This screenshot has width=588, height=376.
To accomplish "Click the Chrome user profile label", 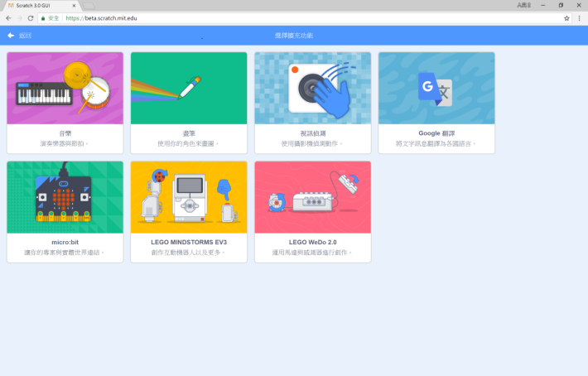I will (x=523, y=5).
